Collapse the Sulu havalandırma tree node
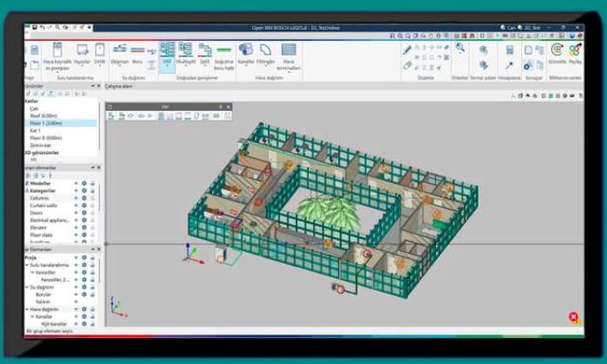 coord(27,265)
